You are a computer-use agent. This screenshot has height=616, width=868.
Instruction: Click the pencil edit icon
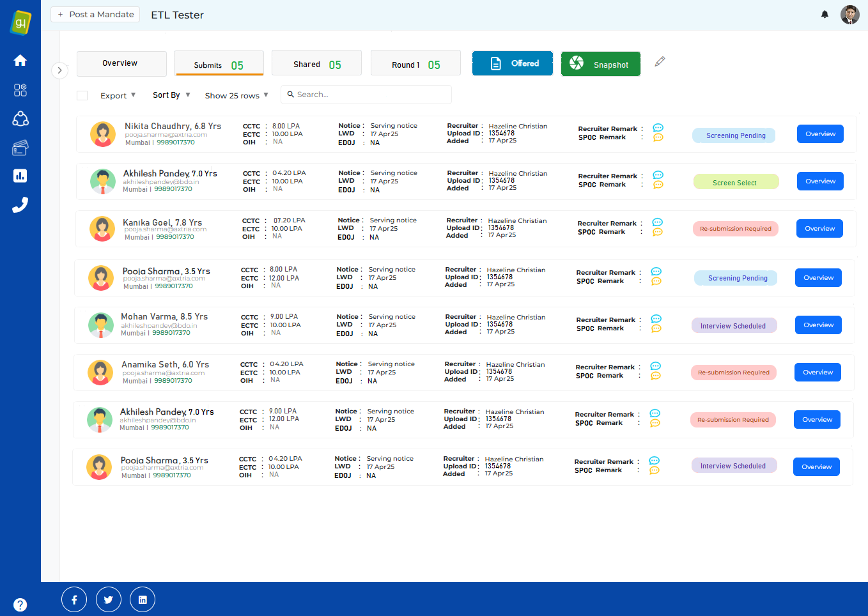(x=660, y=61)
